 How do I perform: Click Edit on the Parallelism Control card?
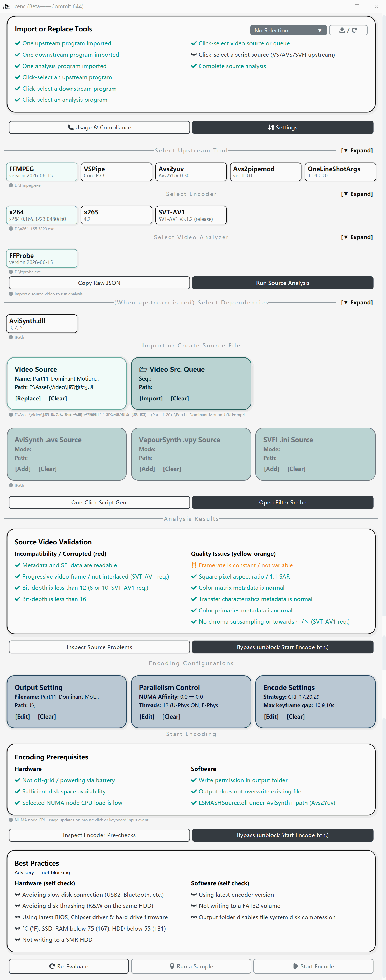147,717
